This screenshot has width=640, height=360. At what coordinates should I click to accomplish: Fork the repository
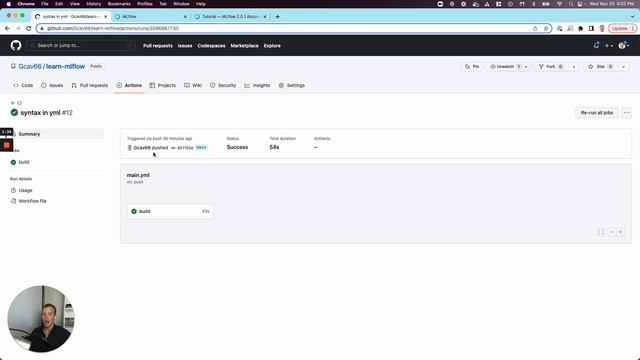(551, 67)
